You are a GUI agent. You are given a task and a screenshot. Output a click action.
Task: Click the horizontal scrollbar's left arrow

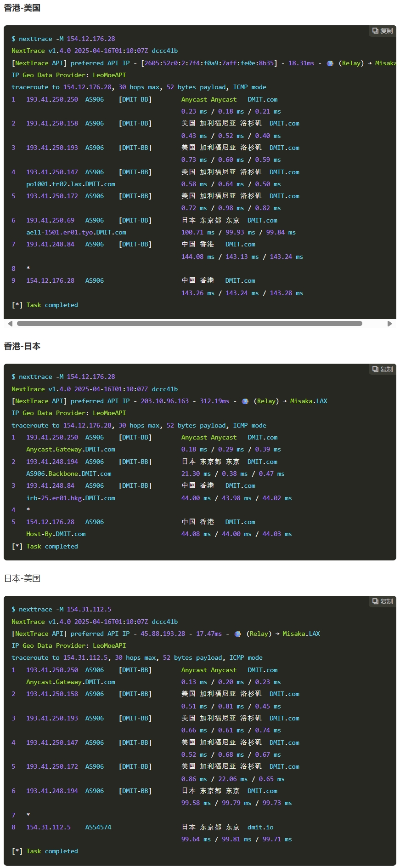[10, 324]
